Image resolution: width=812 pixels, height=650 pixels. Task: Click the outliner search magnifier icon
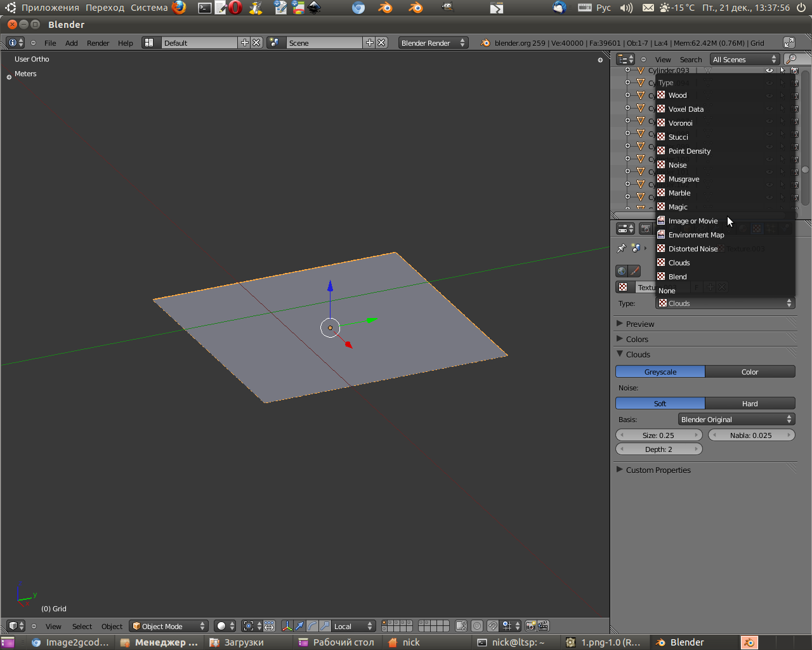click(x=792, y=59)
